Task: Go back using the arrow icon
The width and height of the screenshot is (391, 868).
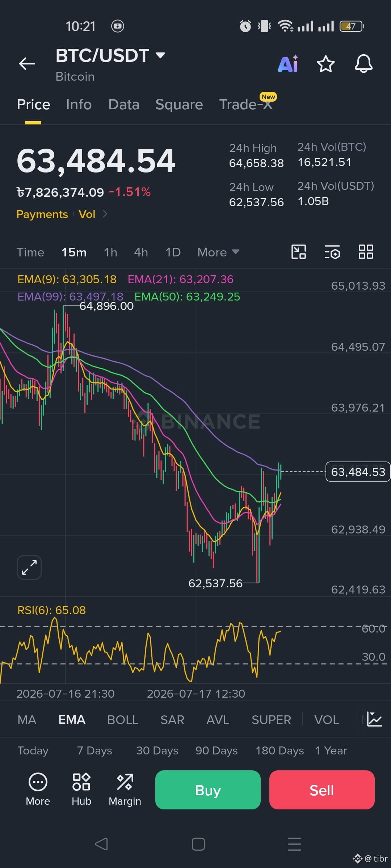Action: 27,64
